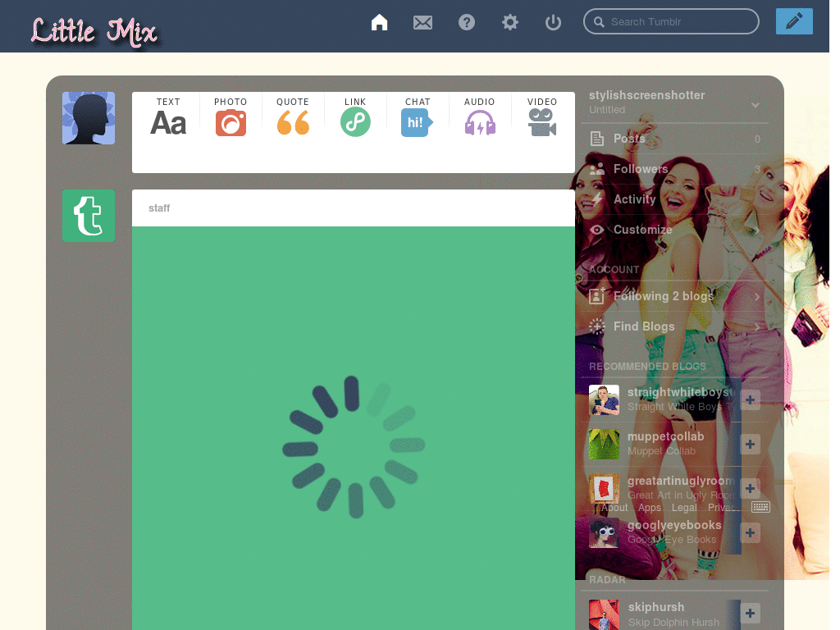Click the power log out icon
The image size is (840, 630).
point(553,22)
